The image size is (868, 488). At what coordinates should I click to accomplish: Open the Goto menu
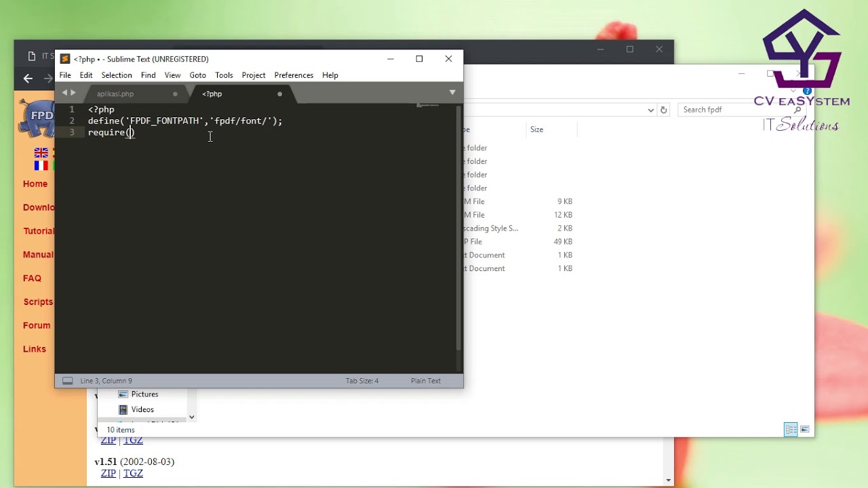click(x=198, y=75)
